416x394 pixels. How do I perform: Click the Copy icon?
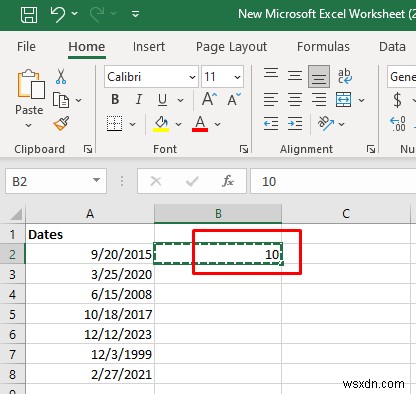(61, 100)
